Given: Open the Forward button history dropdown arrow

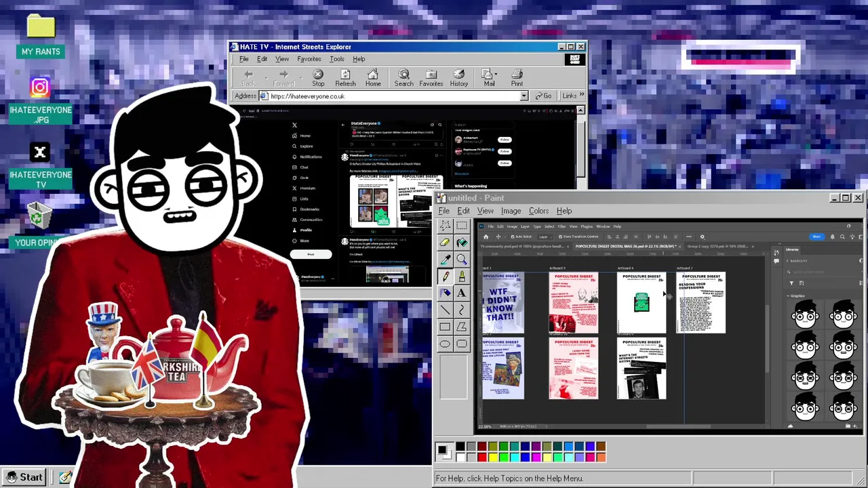Looking at the screenshot, I should click(x=301, y=78).
